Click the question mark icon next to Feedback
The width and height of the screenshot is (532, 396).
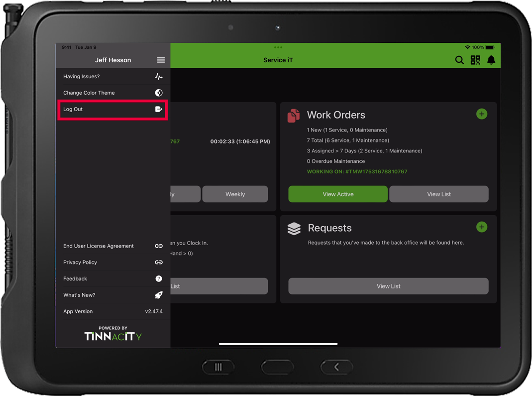pos(158,278)
